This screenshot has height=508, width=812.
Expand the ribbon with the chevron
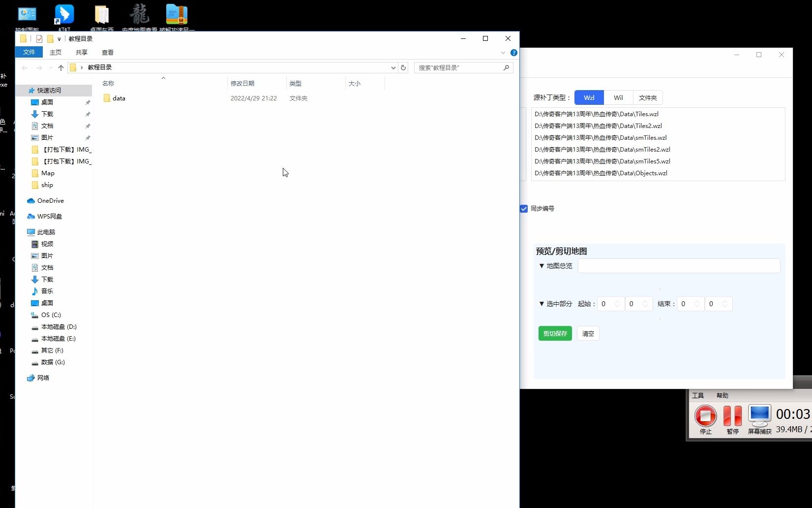(x=503, y=53)
